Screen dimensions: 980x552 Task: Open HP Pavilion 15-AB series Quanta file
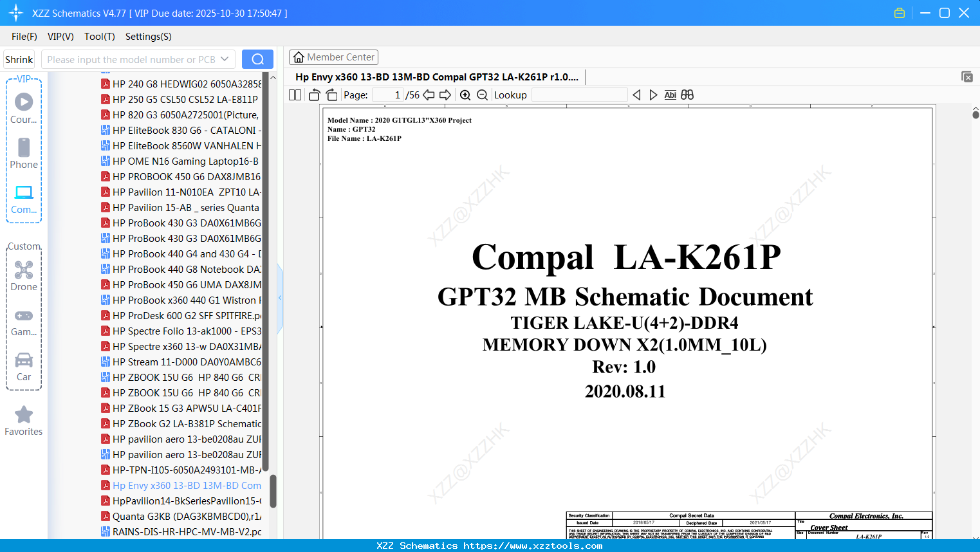(x=180, y=207)
